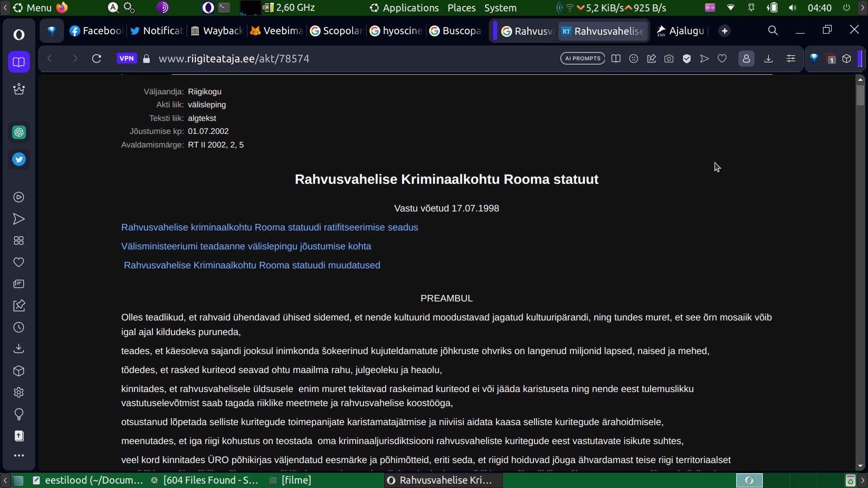
Task: Open Settings gear in the sidebar
Action: [19, 393]
